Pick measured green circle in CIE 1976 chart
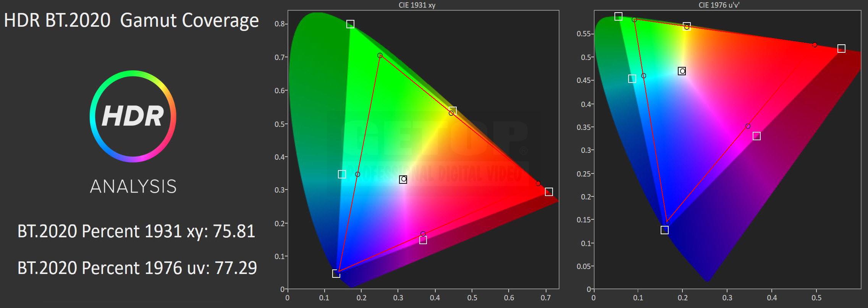 tap(634, 19)
